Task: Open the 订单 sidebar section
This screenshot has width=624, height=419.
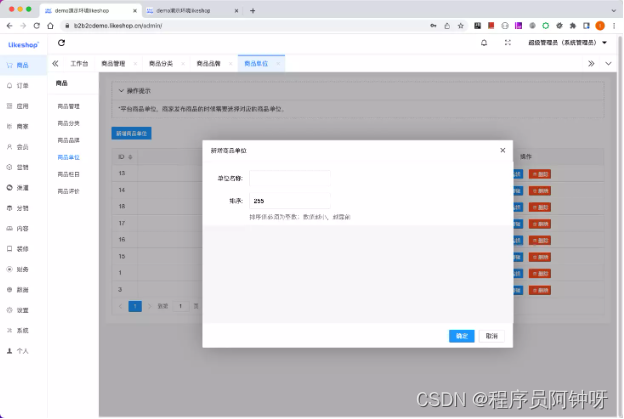Action: pyautogui.click(x=18, y=86)
